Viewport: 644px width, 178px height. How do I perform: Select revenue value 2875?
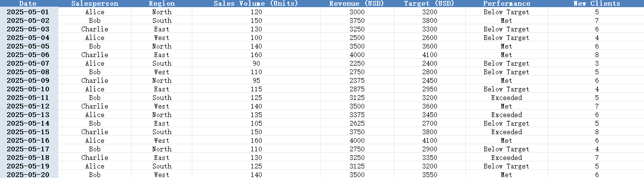pyautogui.click(x=357, y=89)
